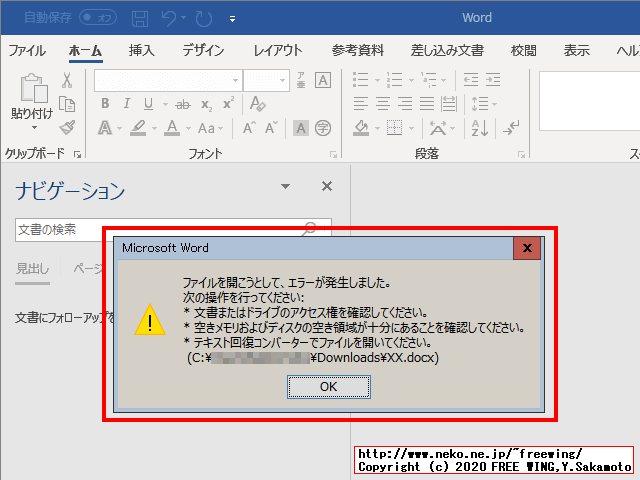Click the Borders icon

pyautogui.click(x=395, y=128)
